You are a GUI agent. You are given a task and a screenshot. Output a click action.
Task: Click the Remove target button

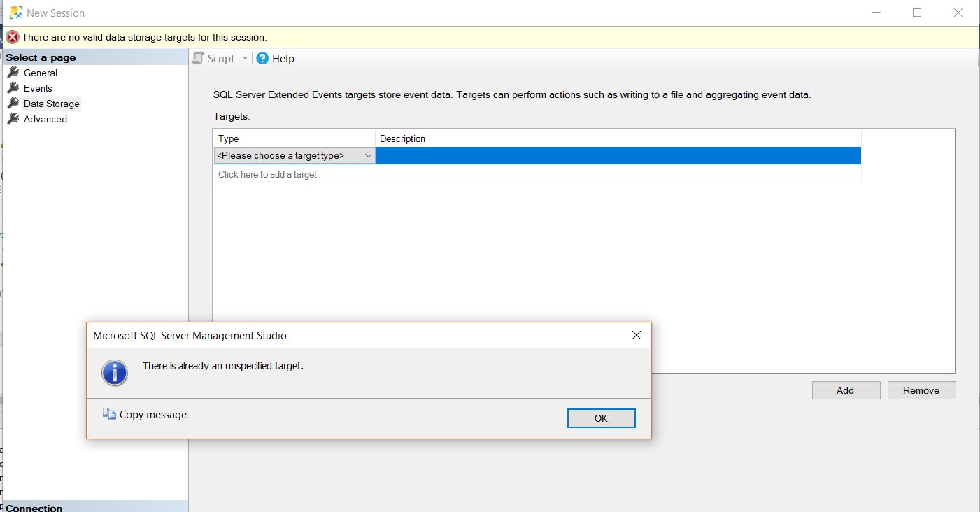[921, 390]
